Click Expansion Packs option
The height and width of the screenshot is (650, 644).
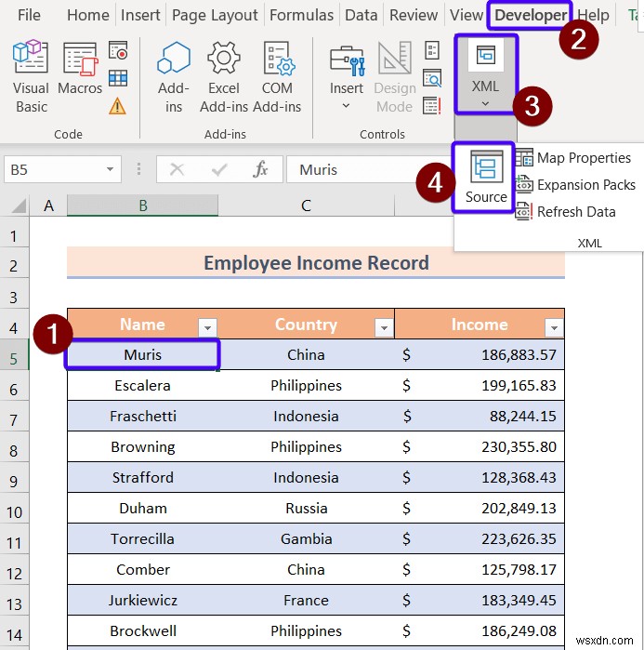coord(575,185)
